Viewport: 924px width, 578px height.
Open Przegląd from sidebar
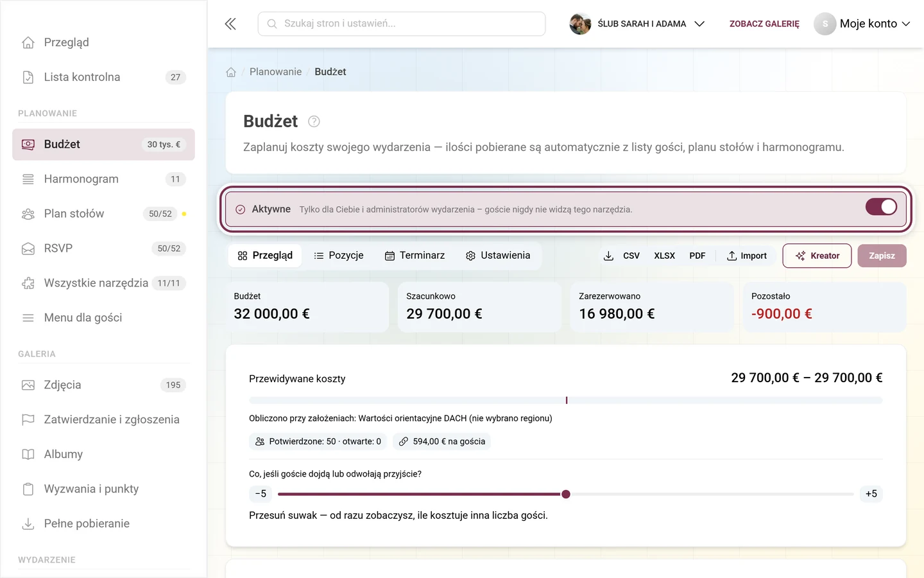point(103,42)
